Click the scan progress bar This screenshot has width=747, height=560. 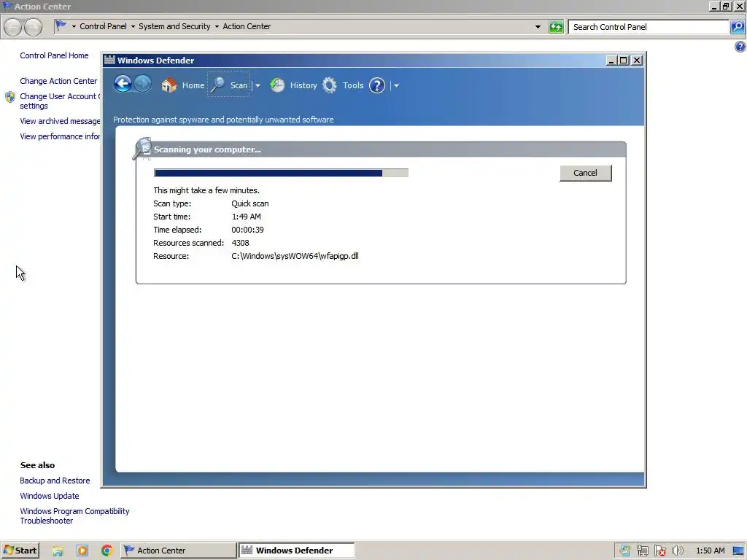(x=281, y=173)
